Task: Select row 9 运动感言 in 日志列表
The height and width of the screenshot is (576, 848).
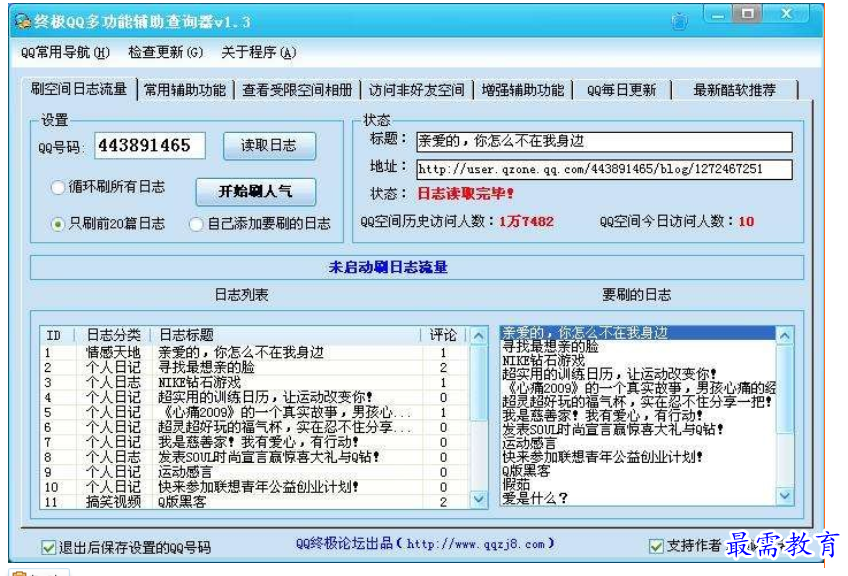Action: click(254, 472)
